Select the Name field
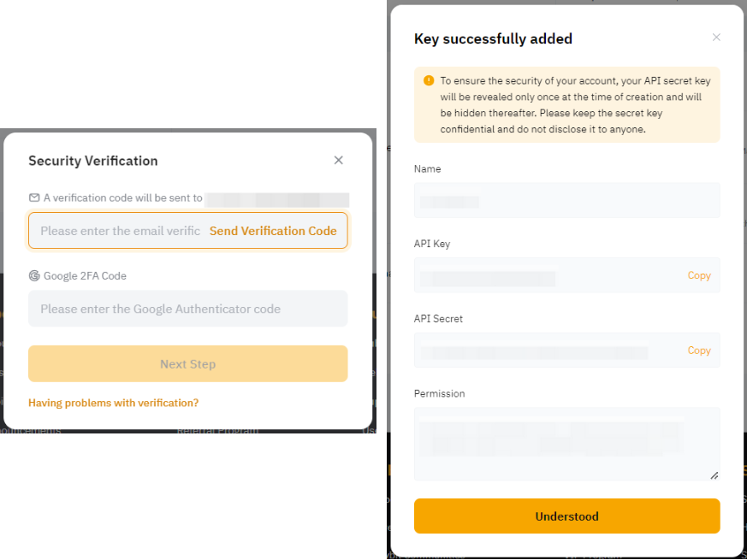The image size is (747, 560). click(x=566, y=201)
